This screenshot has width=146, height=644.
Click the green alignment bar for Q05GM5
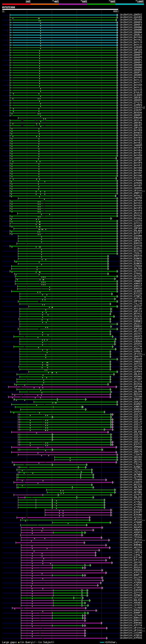point(64,47)
